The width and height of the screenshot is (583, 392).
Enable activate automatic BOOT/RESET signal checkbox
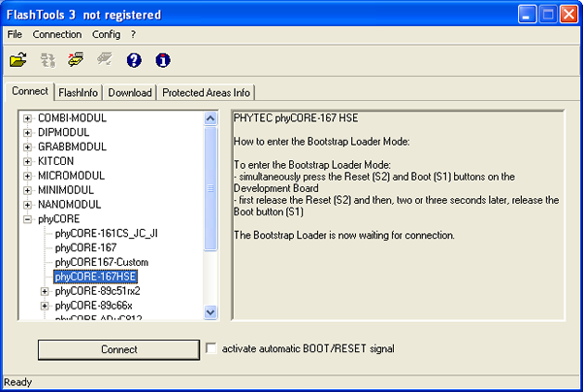[211, 348]
